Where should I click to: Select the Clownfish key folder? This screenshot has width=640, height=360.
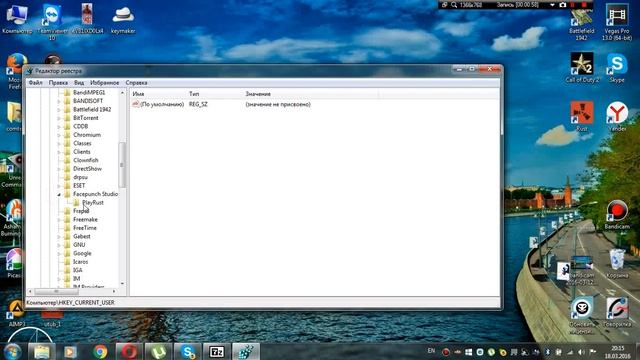coord(86,160)
